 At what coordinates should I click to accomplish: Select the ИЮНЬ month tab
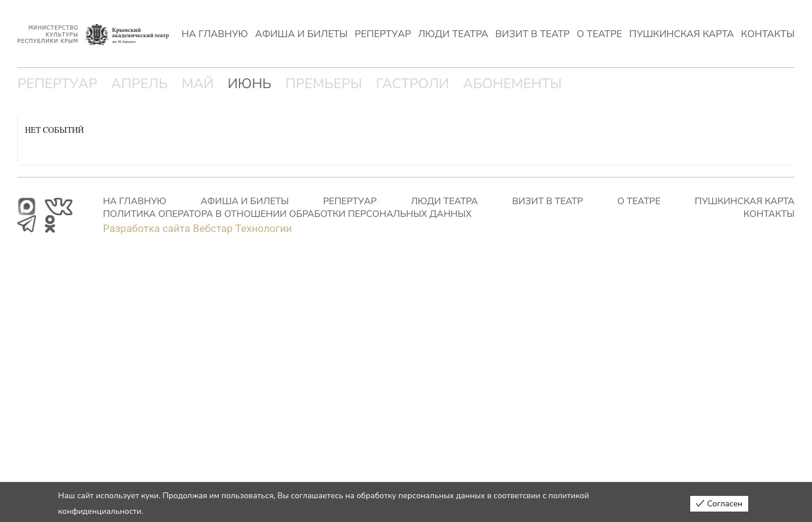tap(249, 84)
